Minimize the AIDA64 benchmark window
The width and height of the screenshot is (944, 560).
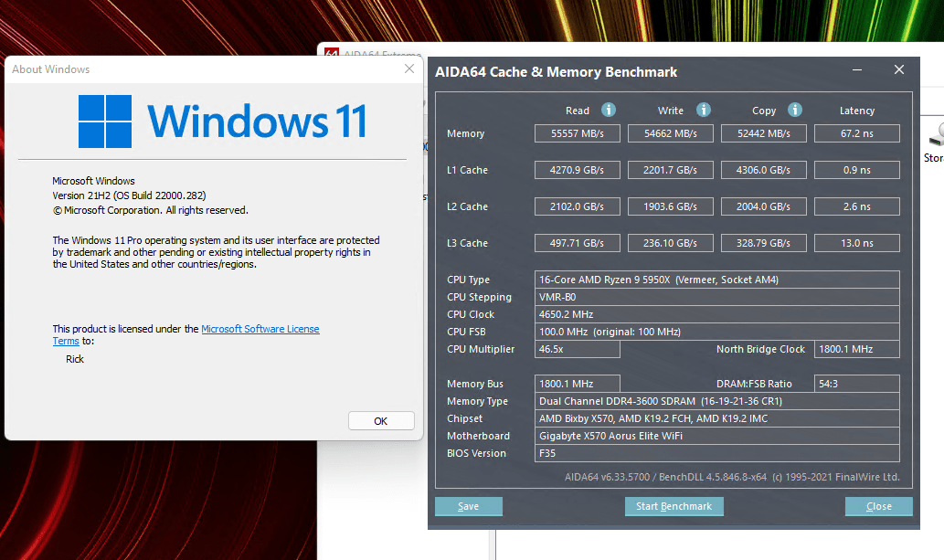[x=856, y=70]
